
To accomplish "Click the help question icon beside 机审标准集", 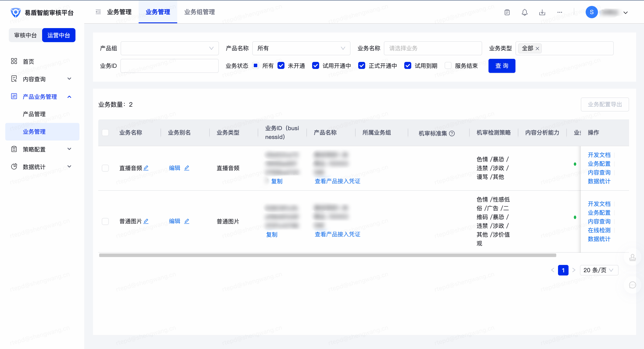I will (452, 133).
